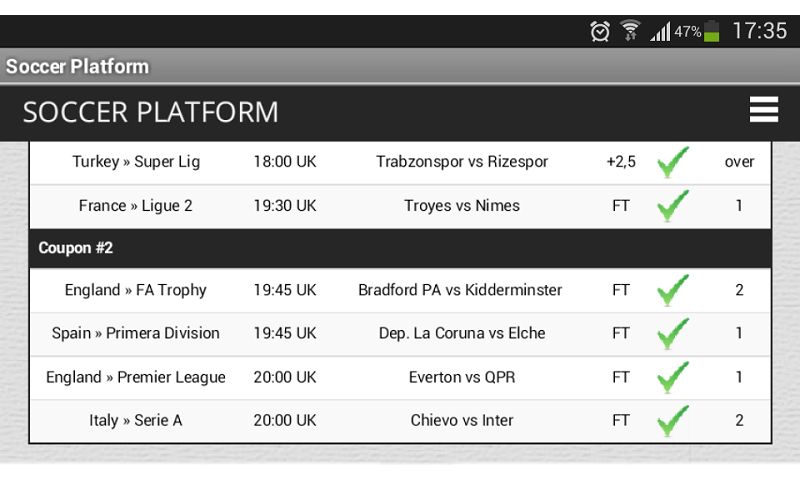Screen dimensions: 800x480
Task: Open England » Premier League link
Action: point(136,377)
